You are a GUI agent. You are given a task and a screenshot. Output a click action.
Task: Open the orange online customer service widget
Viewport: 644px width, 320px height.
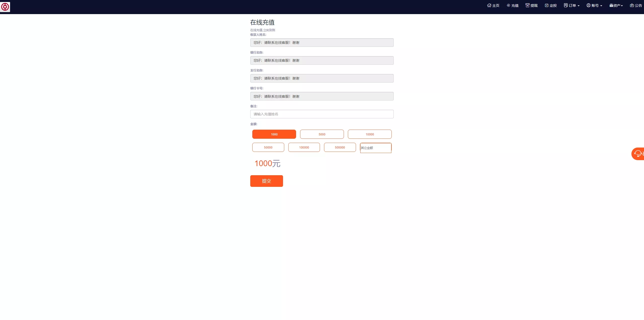(x=638, y=154)
